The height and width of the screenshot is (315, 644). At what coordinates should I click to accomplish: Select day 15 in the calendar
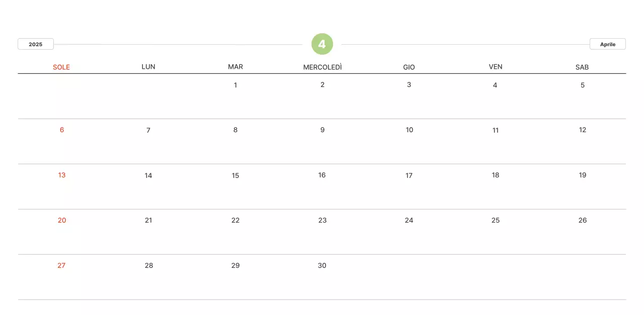(235, 175)
